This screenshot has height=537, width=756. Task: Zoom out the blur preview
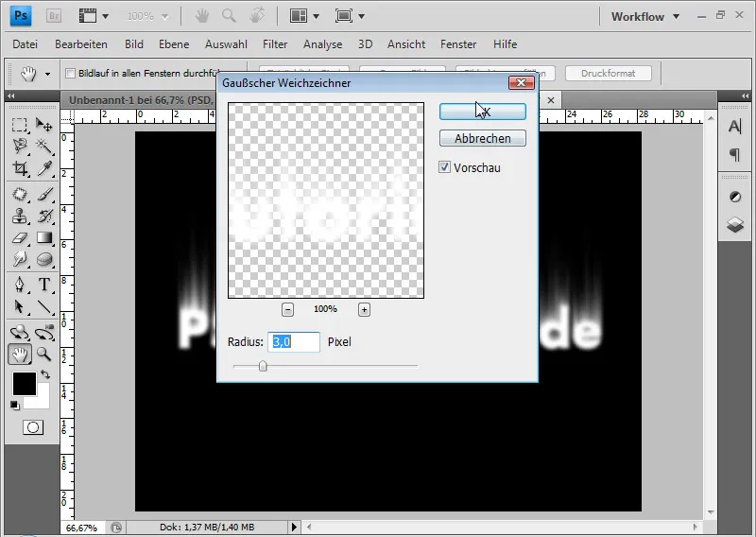pyautogui.click(x=287, y=309)
